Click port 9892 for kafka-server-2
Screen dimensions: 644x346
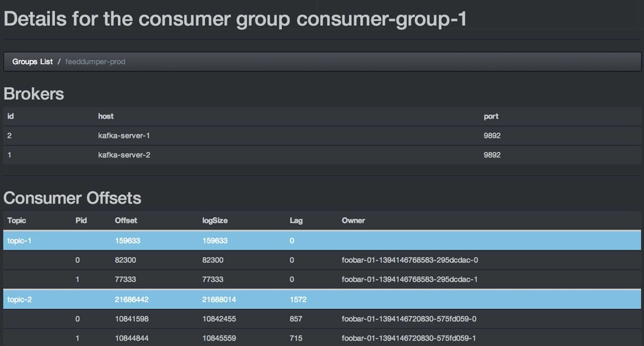coord(492,155)
